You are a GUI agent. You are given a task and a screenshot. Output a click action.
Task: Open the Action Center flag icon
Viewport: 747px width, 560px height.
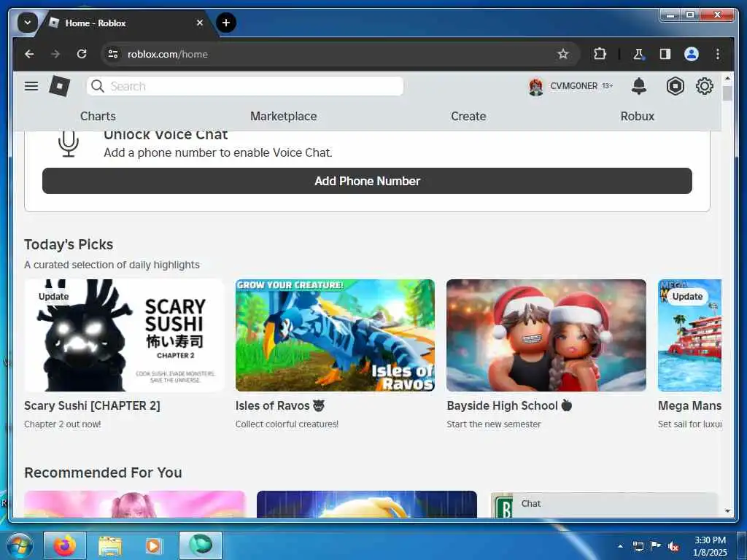pos(656,545)
